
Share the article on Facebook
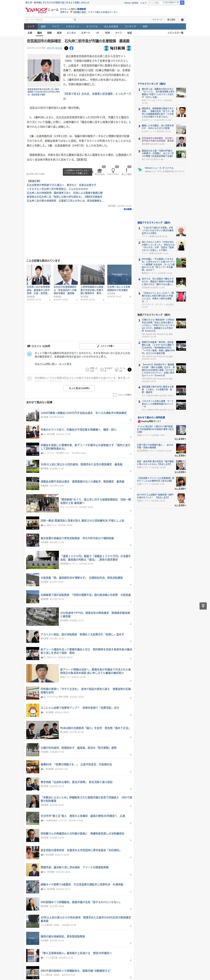(x=71, y=48)
